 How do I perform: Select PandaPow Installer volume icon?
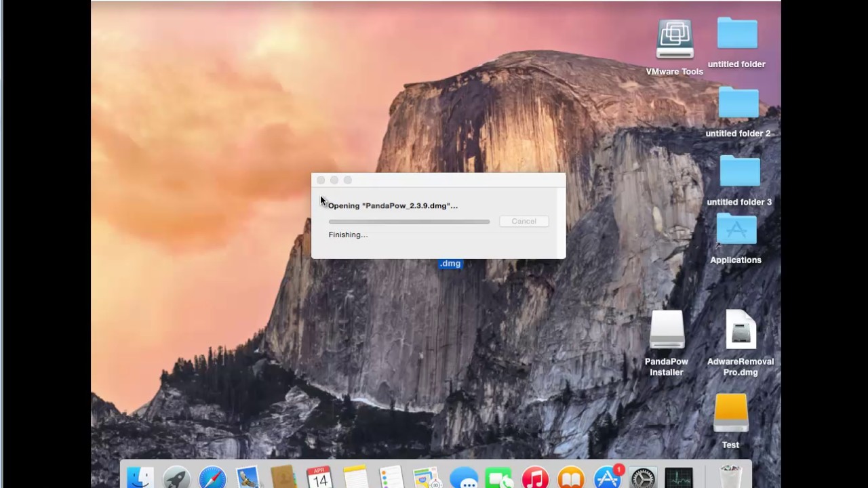pyautogui.click(x=667, y=331)
